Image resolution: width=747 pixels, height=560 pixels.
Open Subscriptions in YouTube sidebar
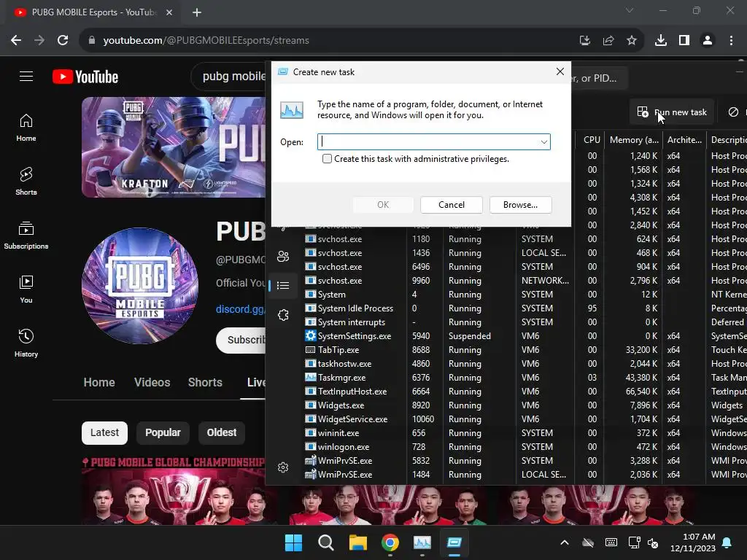[x=26, y=236]
